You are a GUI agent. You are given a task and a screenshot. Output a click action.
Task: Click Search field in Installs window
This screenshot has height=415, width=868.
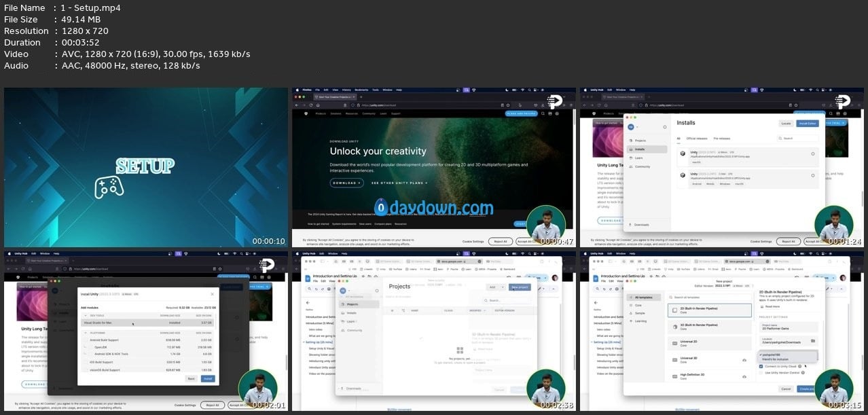click(x=798, y=139)
